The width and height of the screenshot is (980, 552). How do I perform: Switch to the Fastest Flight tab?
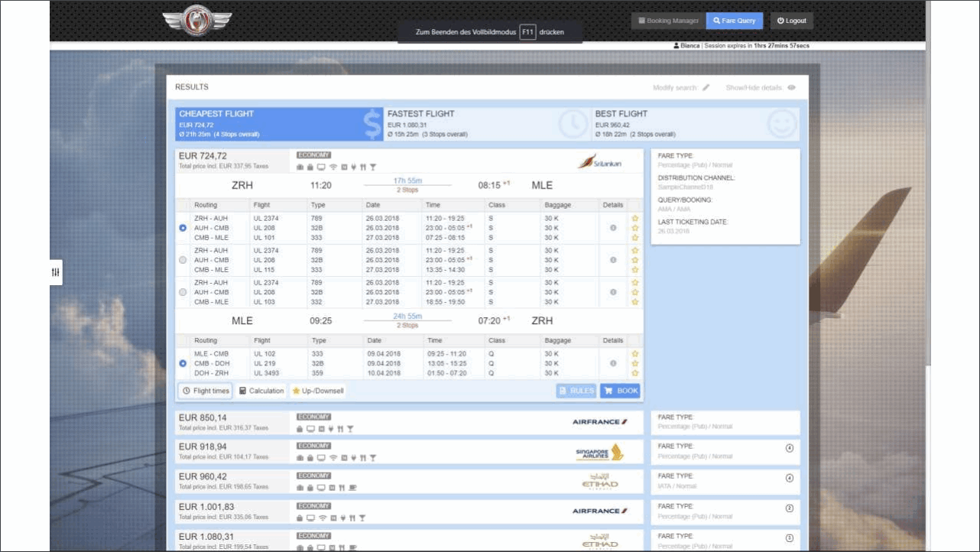pyautogui.click(x=486, y=124)
